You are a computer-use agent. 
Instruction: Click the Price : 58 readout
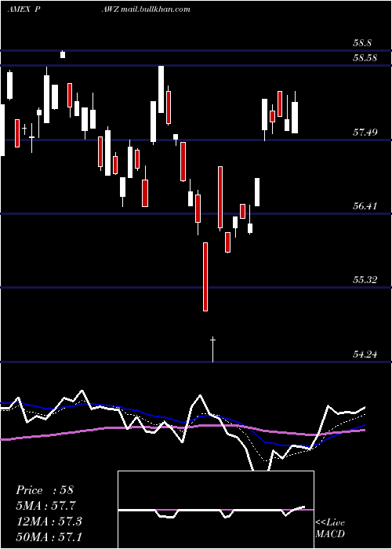point(45,490)
